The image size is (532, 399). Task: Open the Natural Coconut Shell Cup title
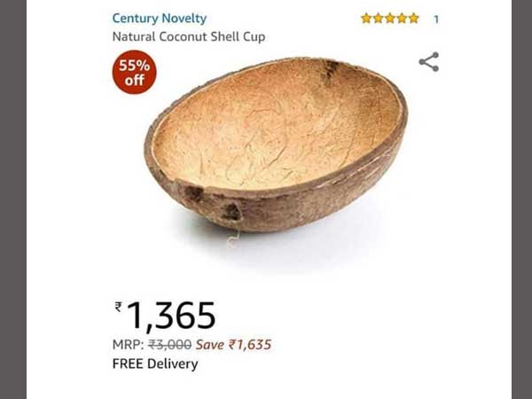(x=189, y=36)
